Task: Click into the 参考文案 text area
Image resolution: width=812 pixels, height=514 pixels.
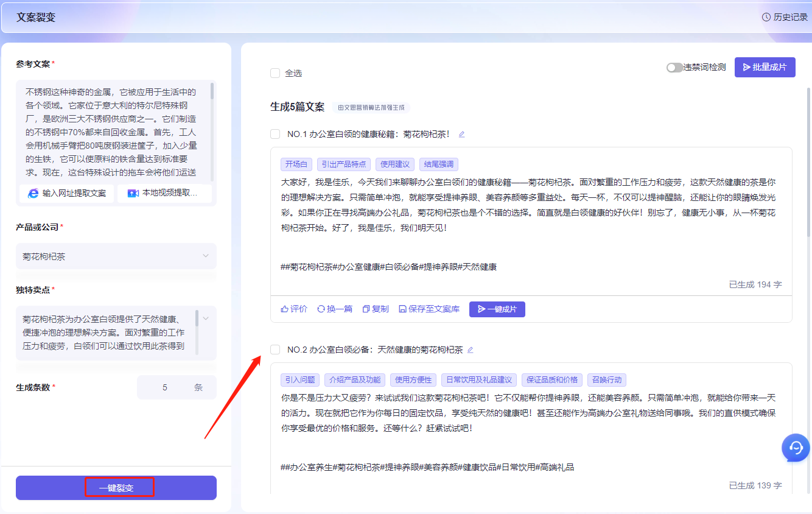Action: pyautogui.click(x=113, y=132)
